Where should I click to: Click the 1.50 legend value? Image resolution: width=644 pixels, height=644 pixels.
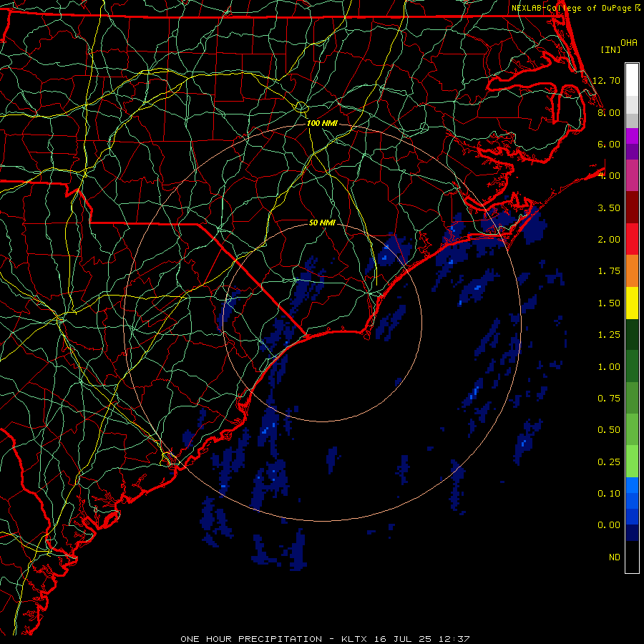point(609,303)
